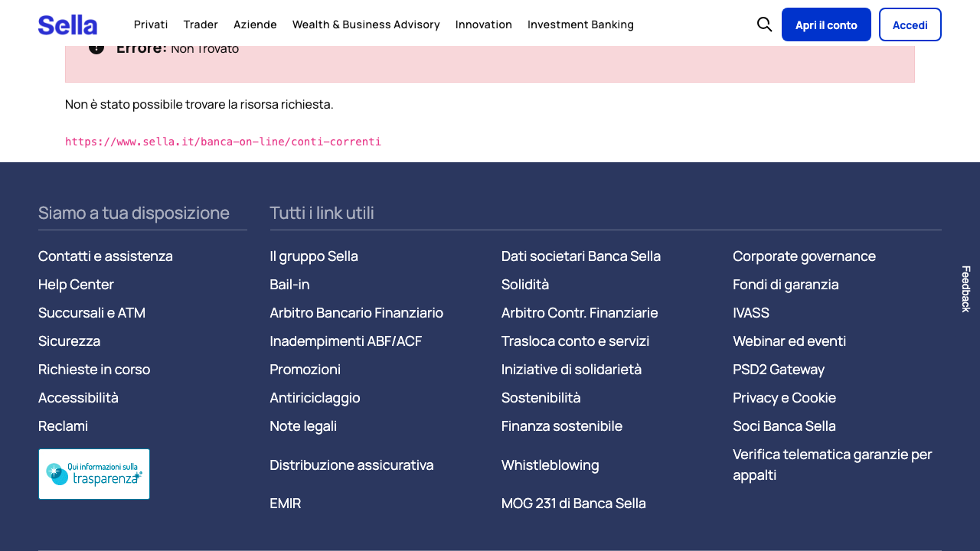
Task: Open the Promozioni link
Action: [x=305, y=369]
